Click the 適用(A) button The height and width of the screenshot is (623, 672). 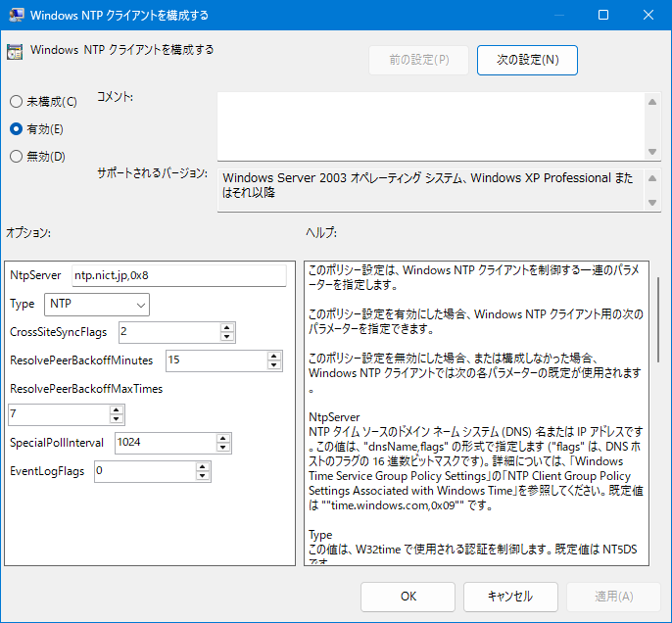click(x=613, y=597)
